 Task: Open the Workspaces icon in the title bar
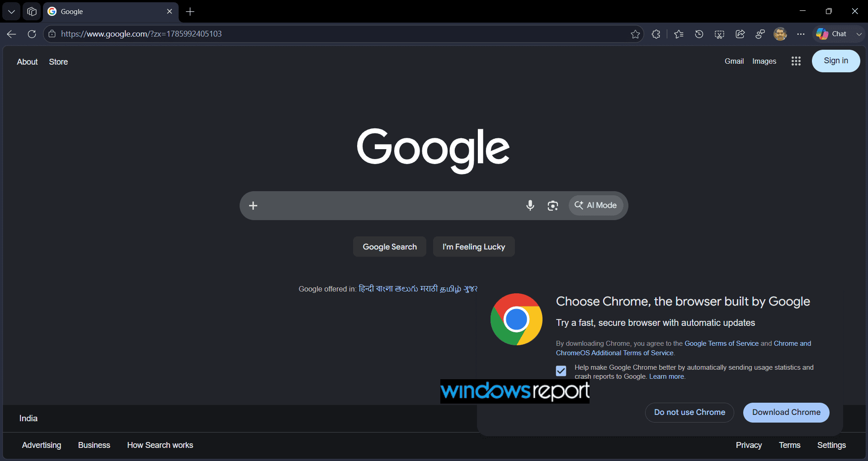coord(32,12)
